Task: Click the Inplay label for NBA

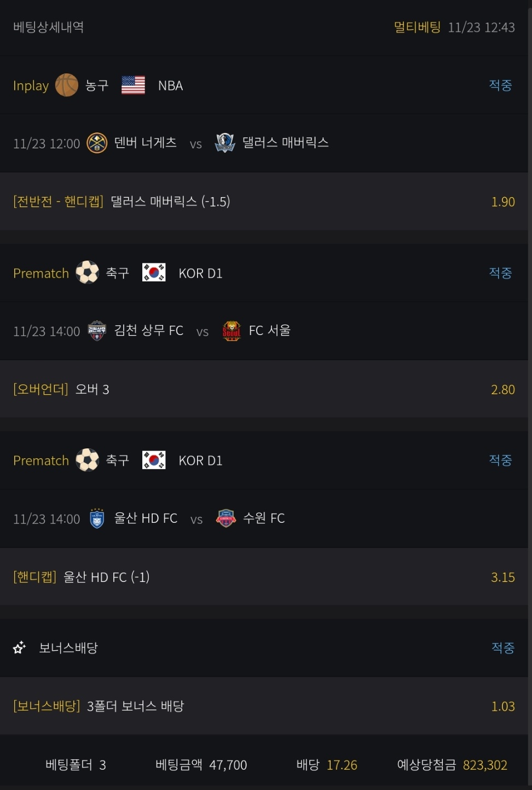Action: tap(31, 86)
